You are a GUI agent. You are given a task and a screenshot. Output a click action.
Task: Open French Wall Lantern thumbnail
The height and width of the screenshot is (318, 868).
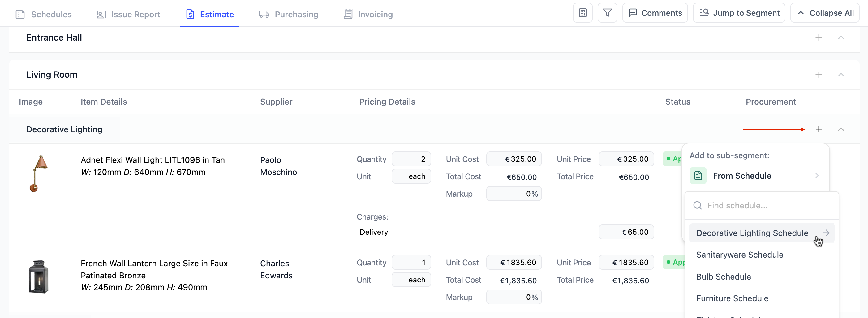38,277
